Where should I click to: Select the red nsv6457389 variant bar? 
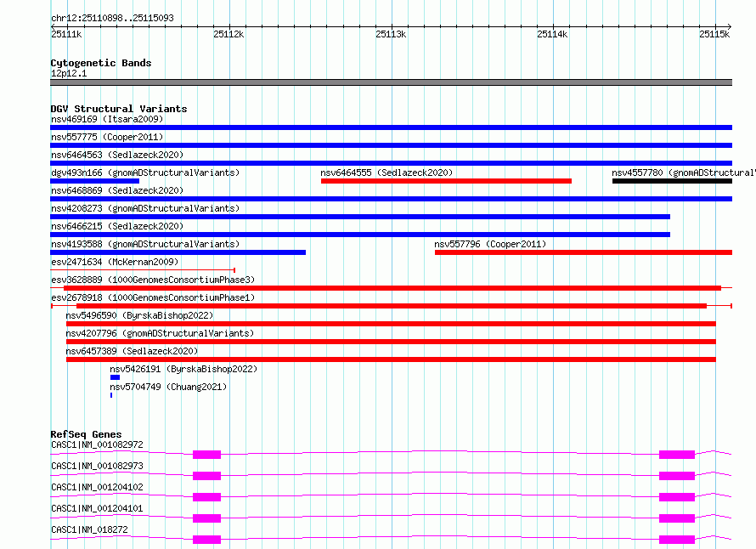(391, 359)
